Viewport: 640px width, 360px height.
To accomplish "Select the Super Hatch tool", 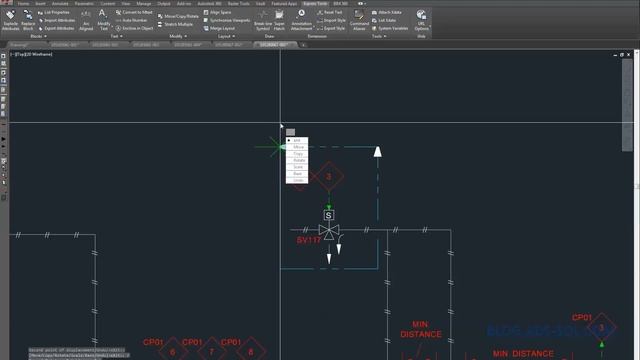I will [279, 20].
